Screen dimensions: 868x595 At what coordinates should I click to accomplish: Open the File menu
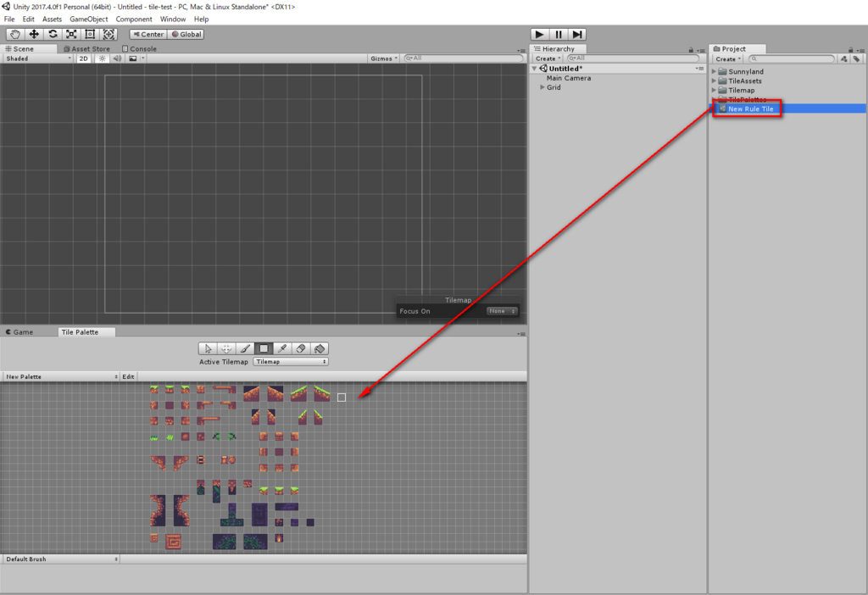click(x=9, y=19)
